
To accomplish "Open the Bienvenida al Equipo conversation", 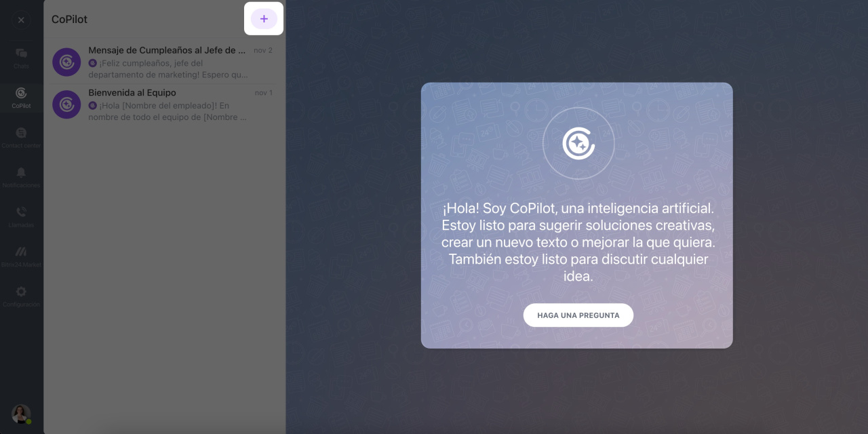I will click(x=166, y=104).
